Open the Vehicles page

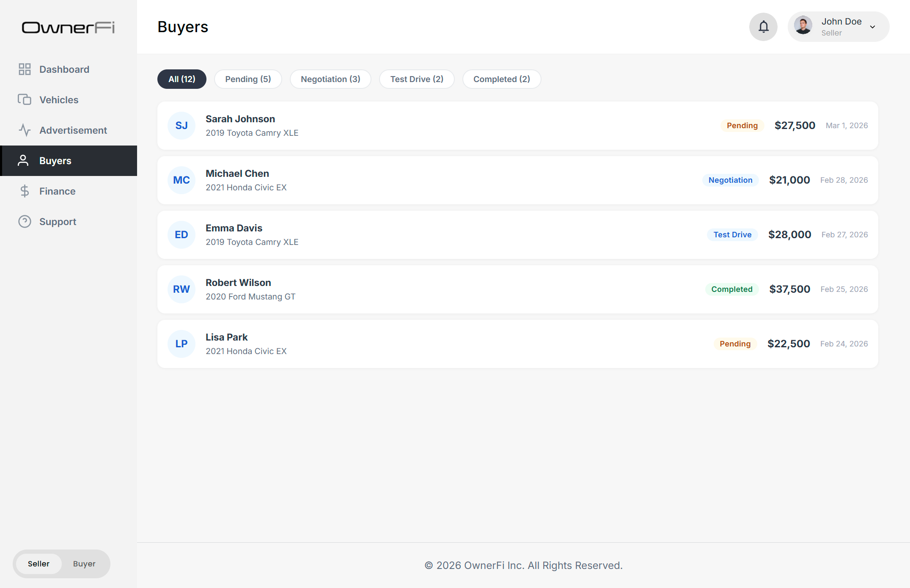(69, 100)
